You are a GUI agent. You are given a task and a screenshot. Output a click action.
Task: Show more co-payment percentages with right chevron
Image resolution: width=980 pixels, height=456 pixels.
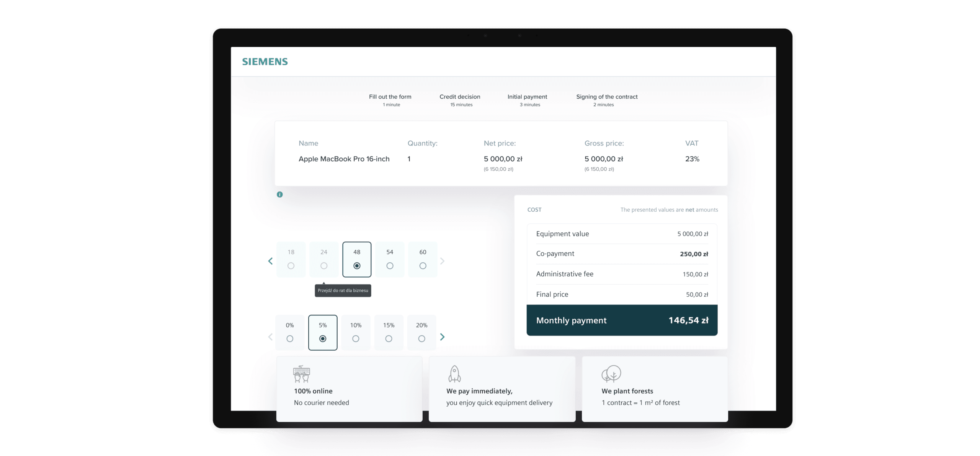tap(443, 337)
